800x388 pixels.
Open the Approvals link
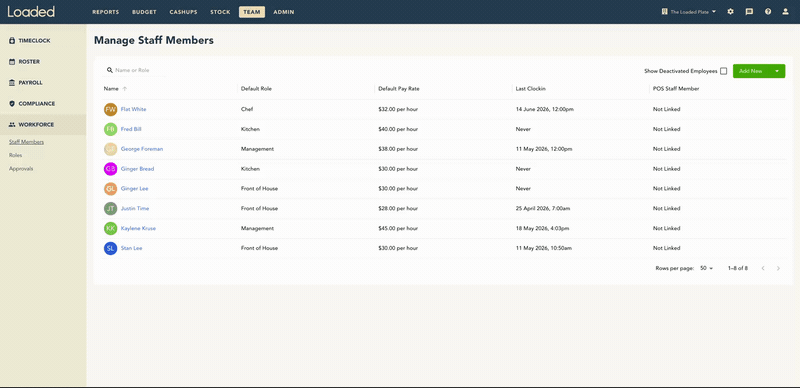[x=21, y=168]
